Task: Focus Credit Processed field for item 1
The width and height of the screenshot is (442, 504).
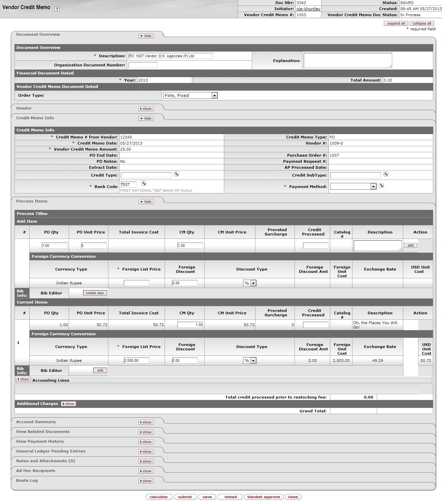Action: pyautogui.click(x=316, y=325)
